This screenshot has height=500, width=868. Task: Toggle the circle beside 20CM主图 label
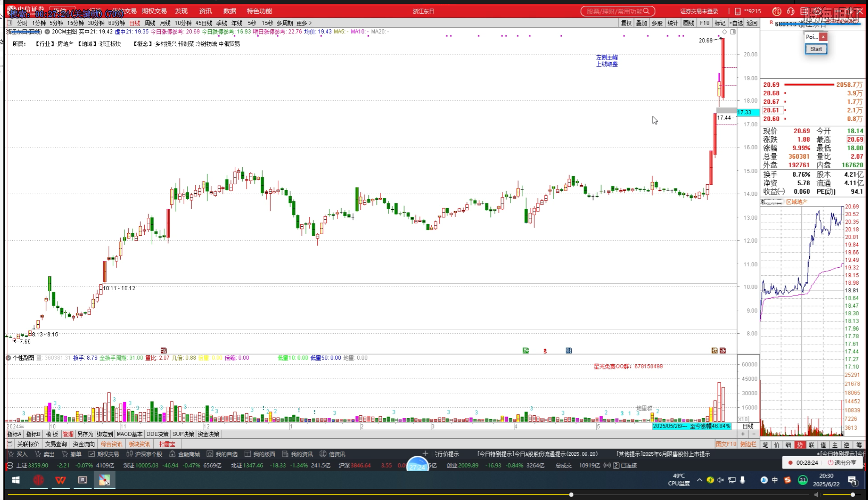tap(47, 31)
